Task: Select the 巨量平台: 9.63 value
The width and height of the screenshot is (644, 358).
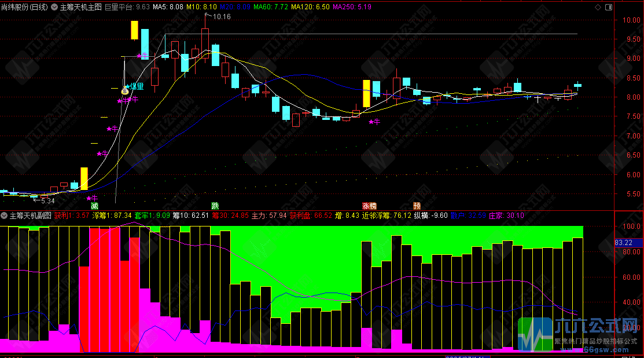Action: tap(127, 7)
